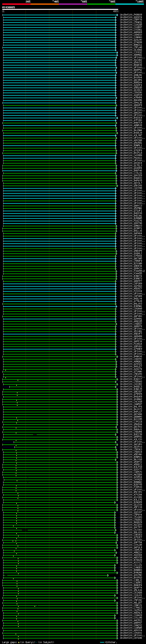146x644 pixels.
Task: Select the UniRef100_P19414 hit label
Action: tap(131, 344)
